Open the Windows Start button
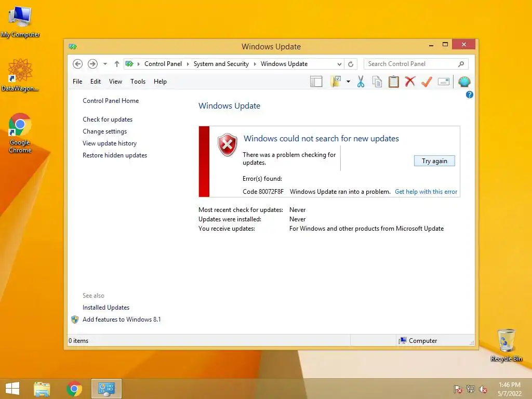This screenshot has width=532, height=399. coord(12,389)
